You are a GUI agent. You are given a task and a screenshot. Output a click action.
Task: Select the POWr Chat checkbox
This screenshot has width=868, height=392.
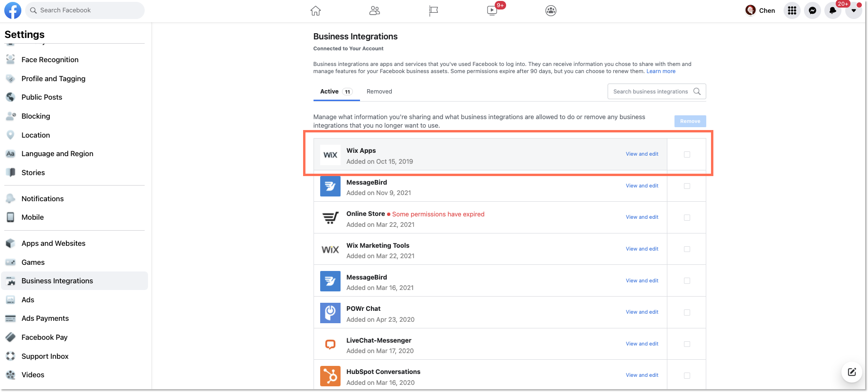click(x=687, y=312)
